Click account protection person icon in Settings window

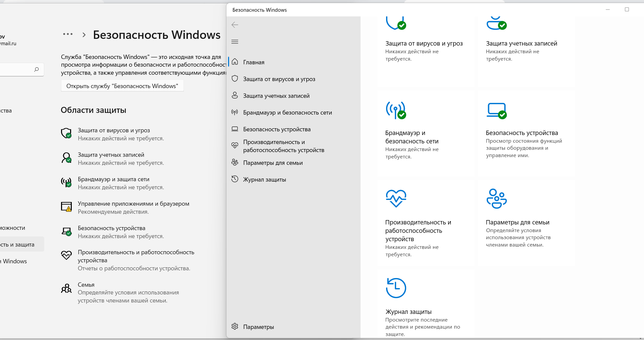66,157
